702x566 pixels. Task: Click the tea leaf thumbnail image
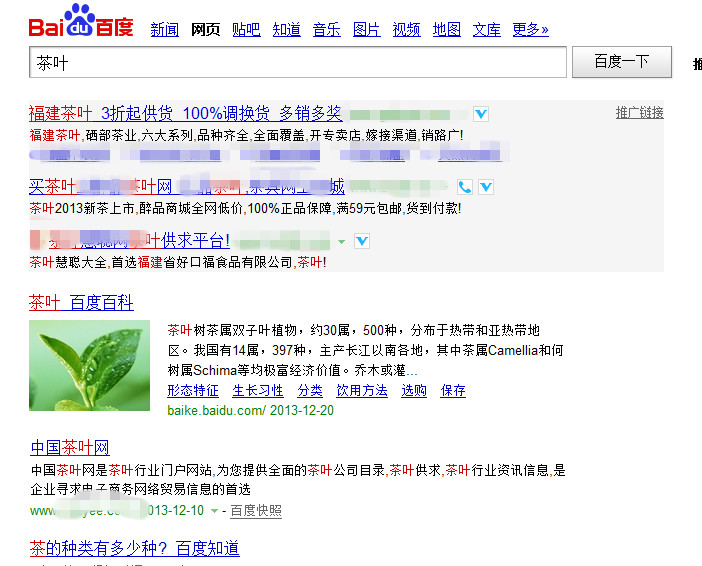(90, 365)
